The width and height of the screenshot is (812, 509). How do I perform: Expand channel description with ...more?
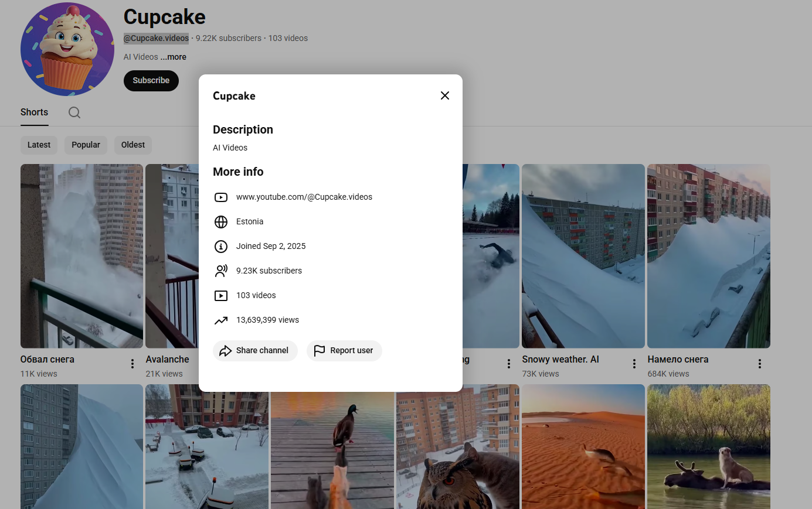click(174, 57)
